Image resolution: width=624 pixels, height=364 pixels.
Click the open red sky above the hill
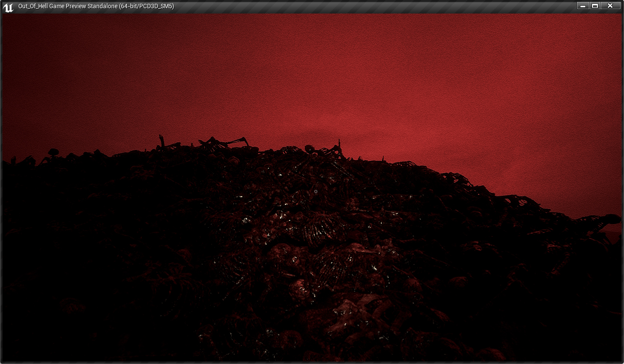pyautogui.click(x=310, y=73)
